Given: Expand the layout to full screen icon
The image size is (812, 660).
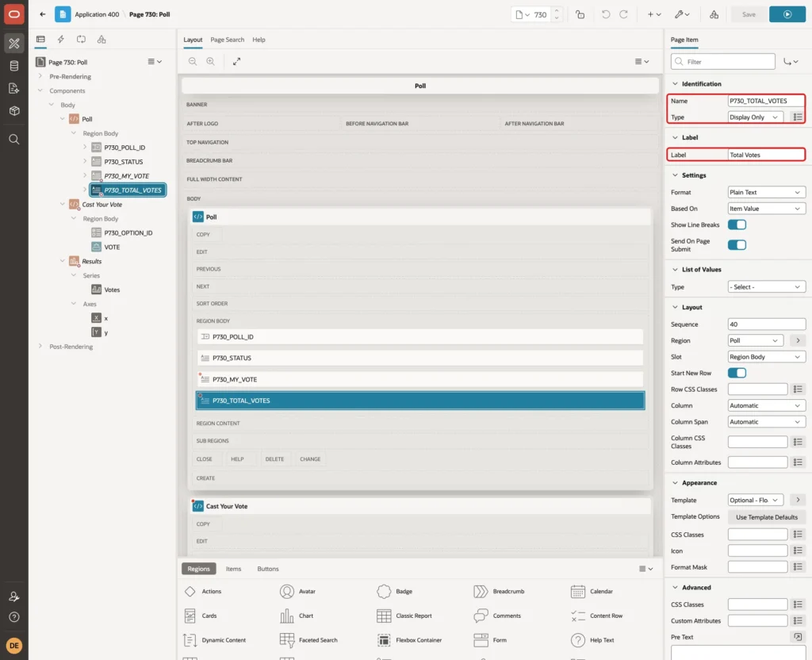Looking at the screenshot, I should coord(236,62).
